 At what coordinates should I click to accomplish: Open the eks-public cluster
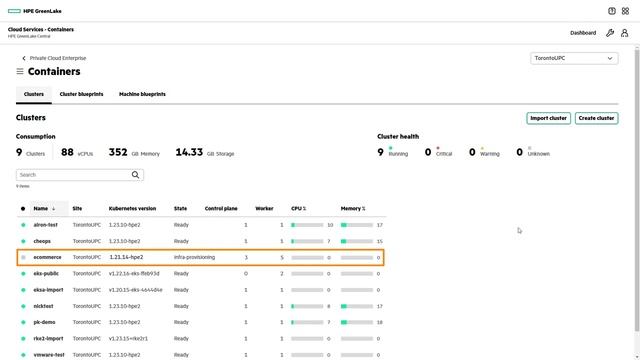coord(46,274)
